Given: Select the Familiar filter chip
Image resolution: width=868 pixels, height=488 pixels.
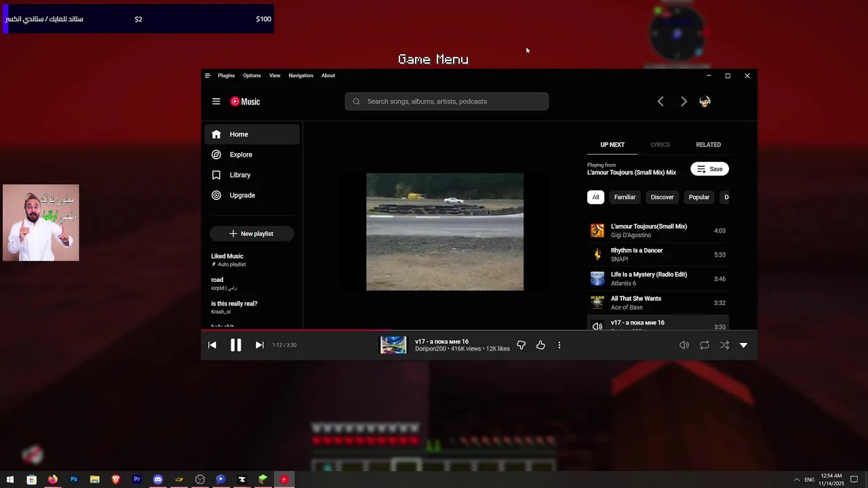Looking at the screenshot, I should coord(625,197).
